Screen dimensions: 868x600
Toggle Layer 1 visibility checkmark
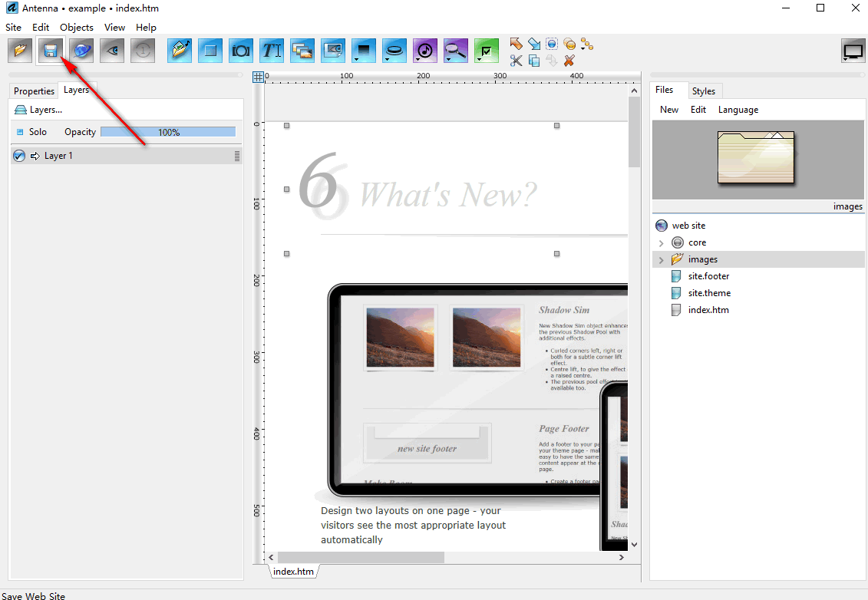point(19,156)
